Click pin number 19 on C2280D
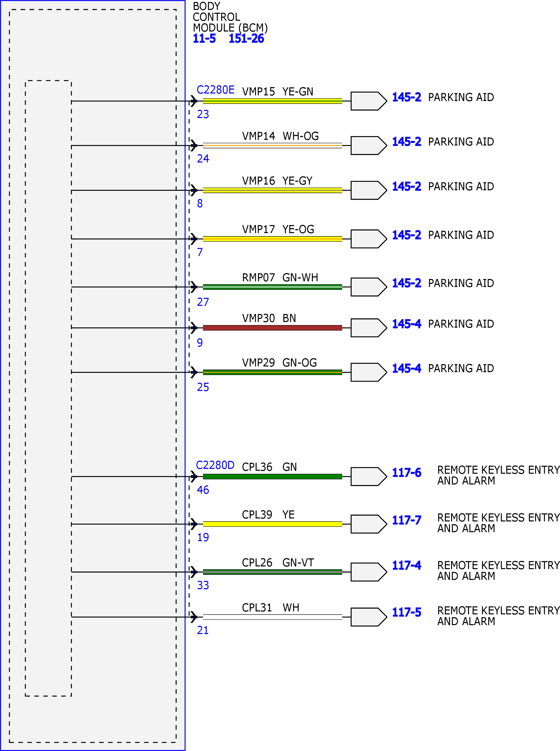This screenshot has width=560, height=751. tap(203, 538)
